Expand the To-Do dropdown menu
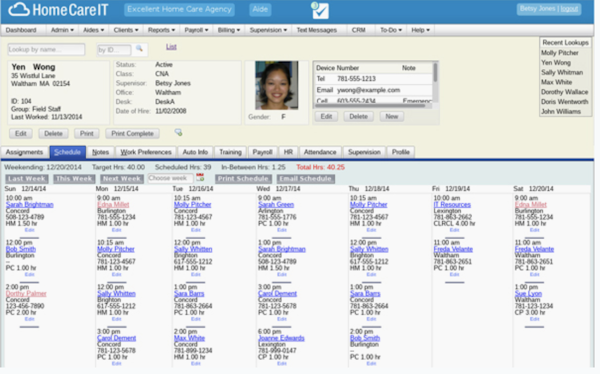Screen dimensions: 600x374 click(390, 30)
